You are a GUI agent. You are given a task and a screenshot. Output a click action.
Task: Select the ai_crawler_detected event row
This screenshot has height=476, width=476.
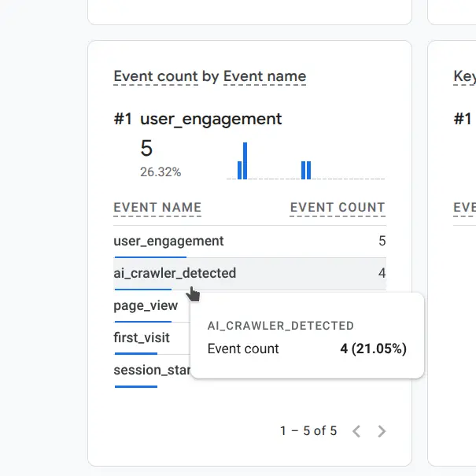pos(249,274)
